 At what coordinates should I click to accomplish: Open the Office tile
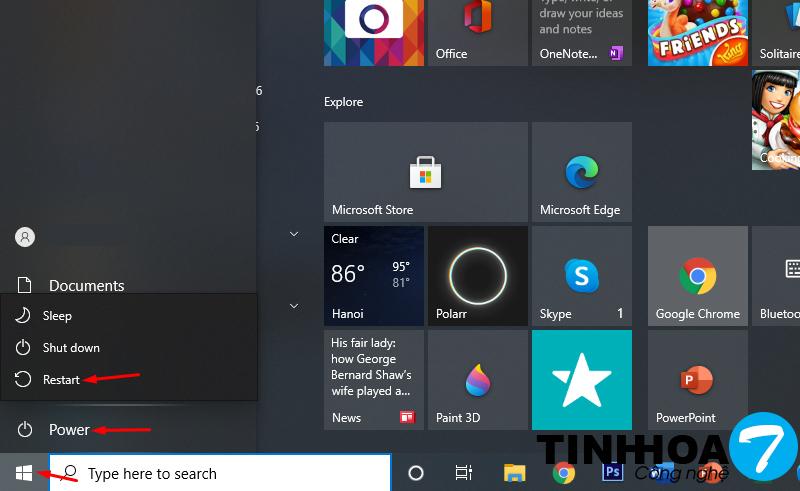coord(477,32)
